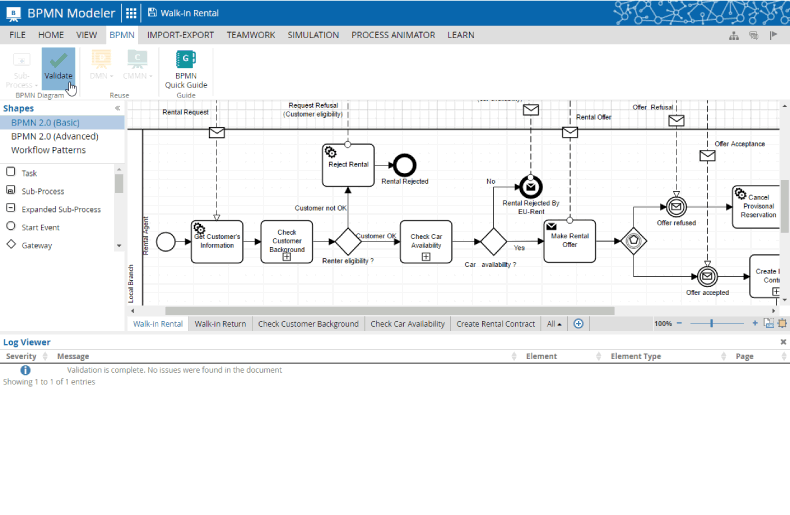The image size is (790, 515).
Task: Choose the Workflow Patterns shape set
Action: pos(48,150)
